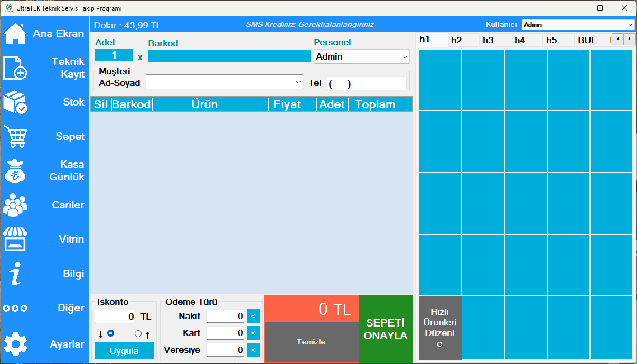
Task: Open the Kasa Günlük money bag icon
Action: point(15,171)
